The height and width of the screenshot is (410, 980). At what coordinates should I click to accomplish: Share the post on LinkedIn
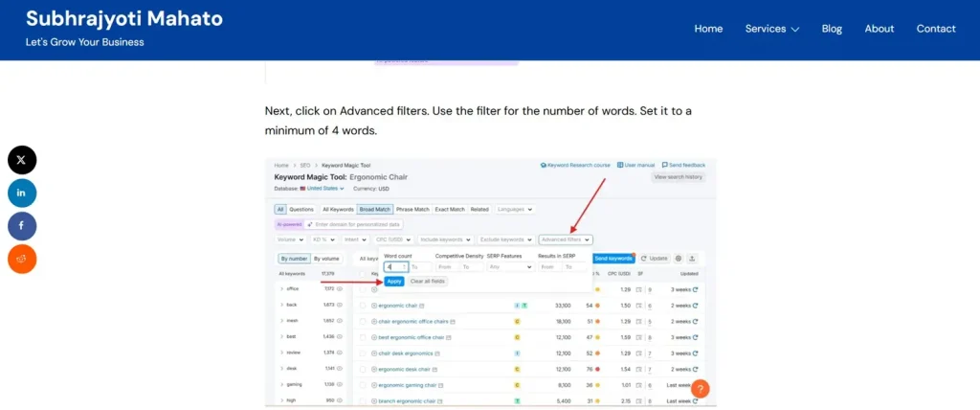coord(22,193)
